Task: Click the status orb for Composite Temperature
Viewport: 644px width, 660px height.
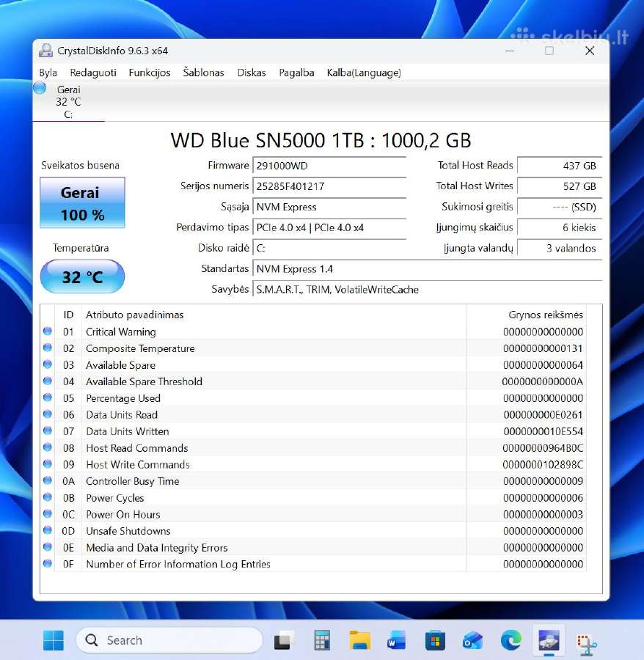Action: (48, 348)
